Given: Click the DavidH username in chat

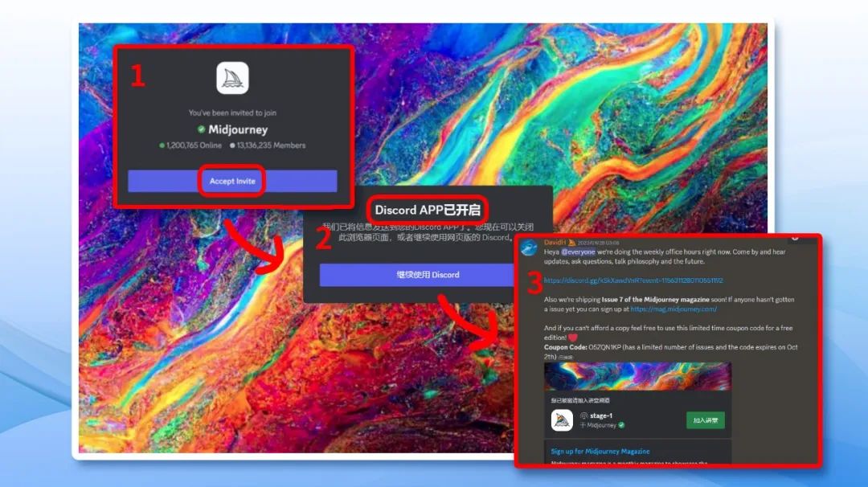Looking at the screenshot, I should click(555, 243).
